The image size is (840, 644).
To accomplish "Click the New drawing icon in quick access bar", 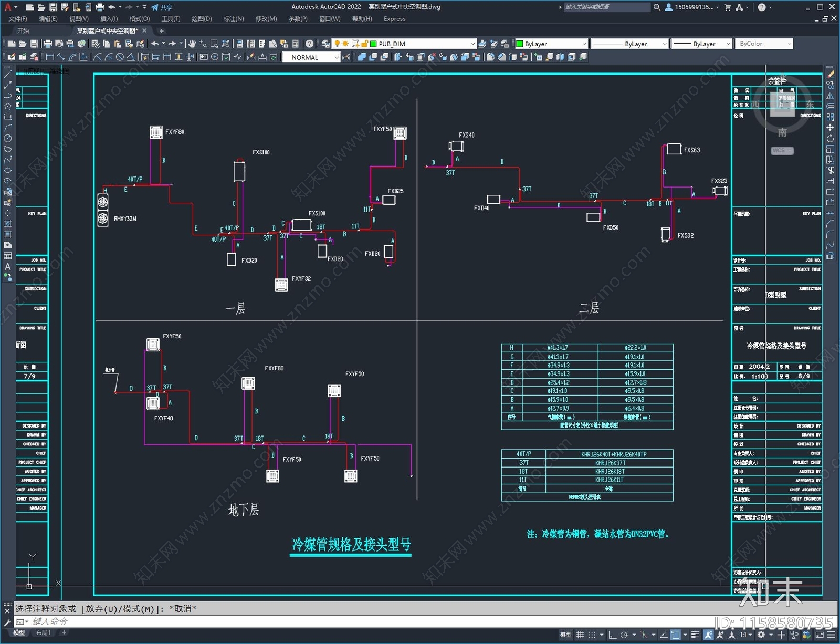I will point(29,7).
